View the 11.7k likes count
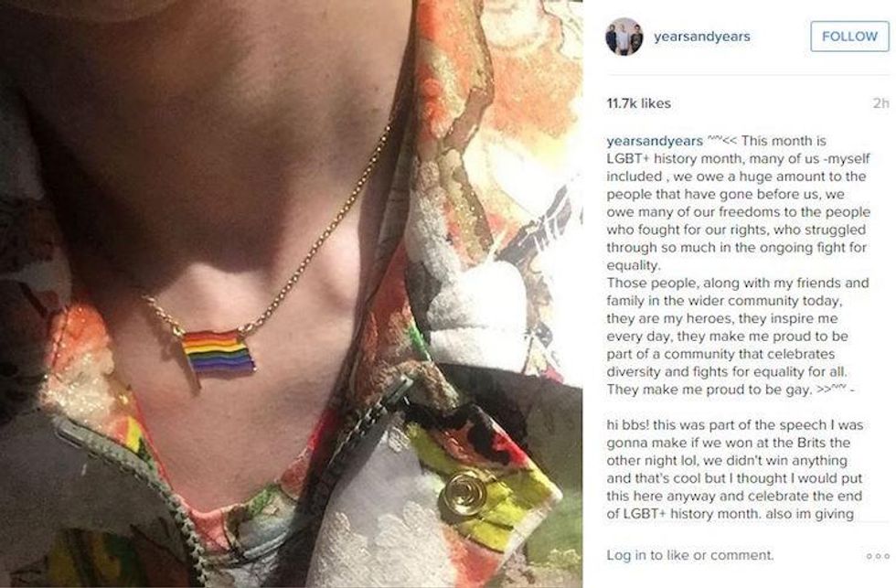896x588 pixels. tap(638, 103)
